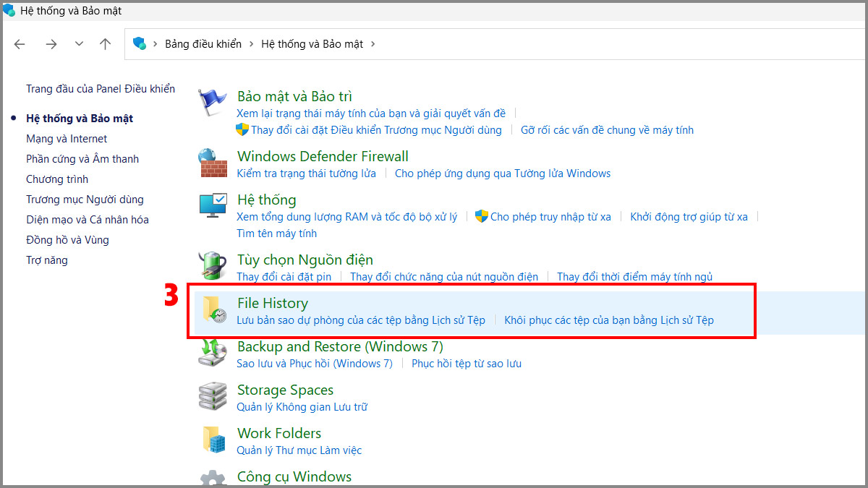
Task: Open Công cụ Windows via the gear icon
Action: [212, 479]
